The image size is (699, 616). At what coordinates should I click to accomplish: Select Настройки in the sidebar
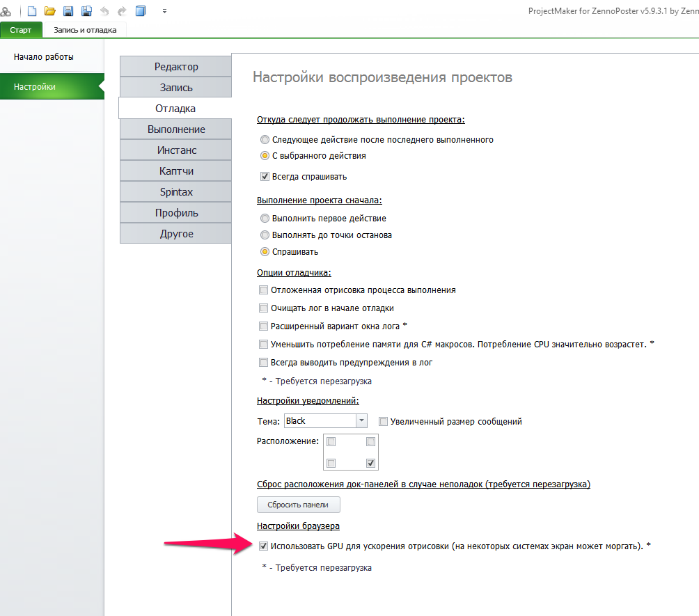click(52, 86)
